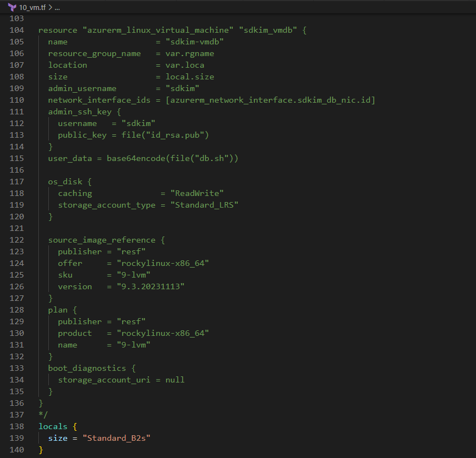Click the "sdkim-vmdb" name value
This screenshot has height=458, width=476.
click(x=194, y=42)
